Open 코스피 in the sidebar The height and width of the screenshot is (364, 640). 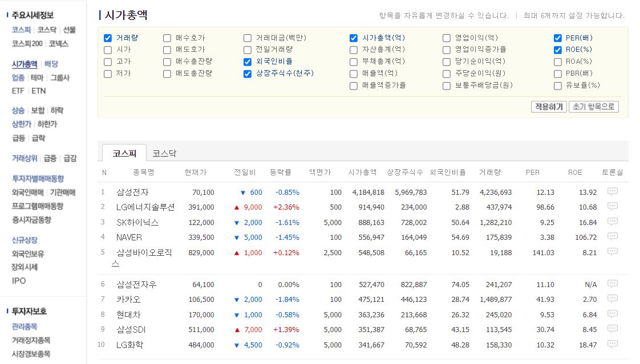[21, 30]
